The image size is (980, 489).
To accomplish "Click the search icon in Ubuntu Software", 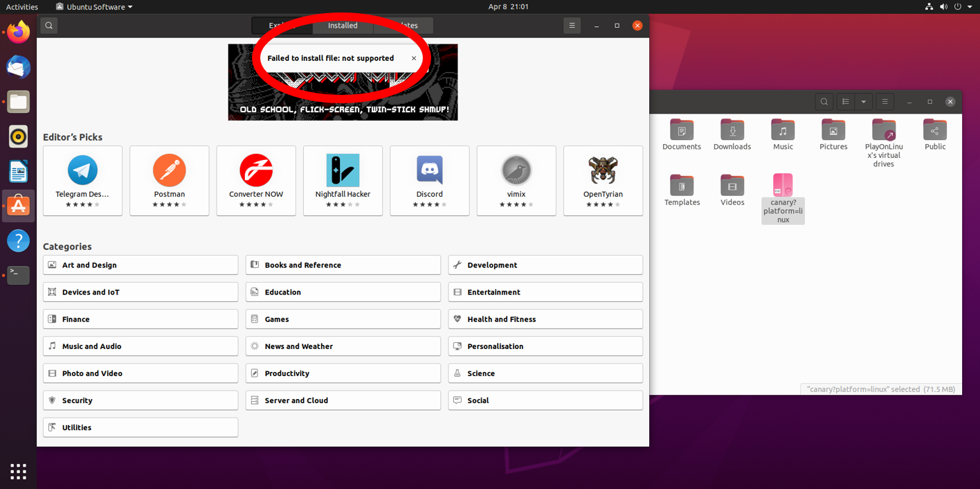I will pos(48,26).
